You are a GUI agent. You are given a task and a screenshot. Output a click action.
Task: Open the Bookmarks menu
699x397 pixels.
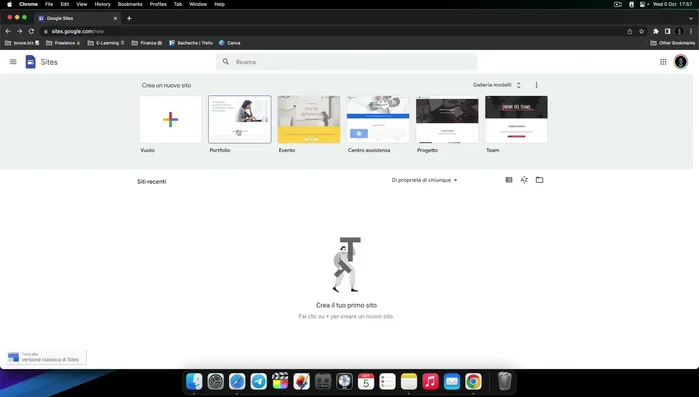tap(130, 4)
